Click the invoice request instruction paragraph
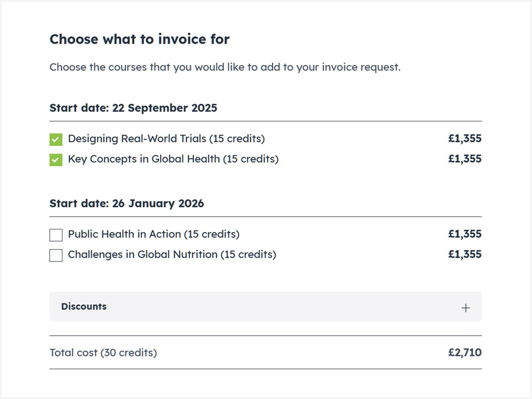The height and width of the screenshot is (399, 532). click(225, 67)
